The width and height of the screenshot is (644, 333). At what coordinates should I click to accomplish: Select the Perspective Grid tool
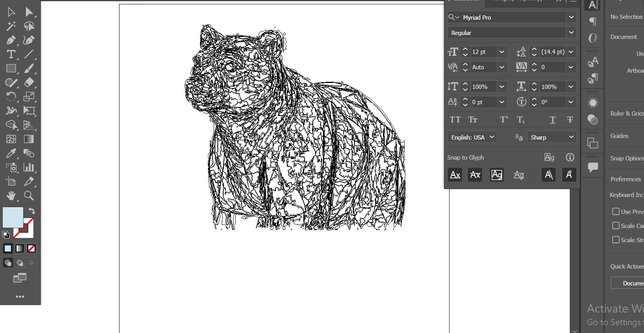[x=29, y=125]
